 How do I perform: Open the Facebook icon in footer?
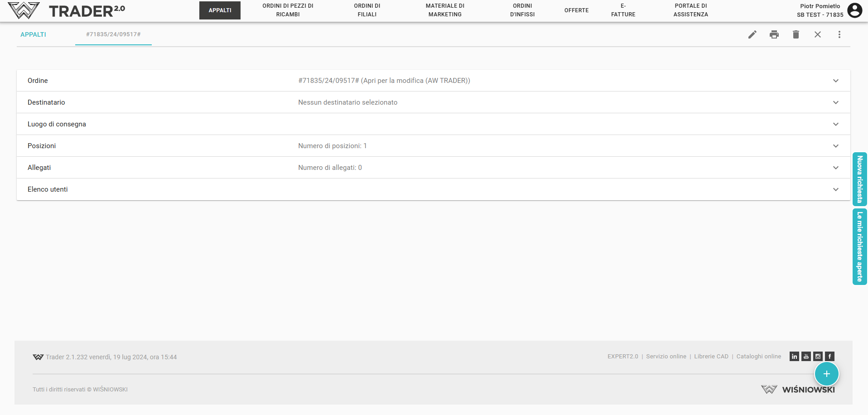tap(829, 357)
